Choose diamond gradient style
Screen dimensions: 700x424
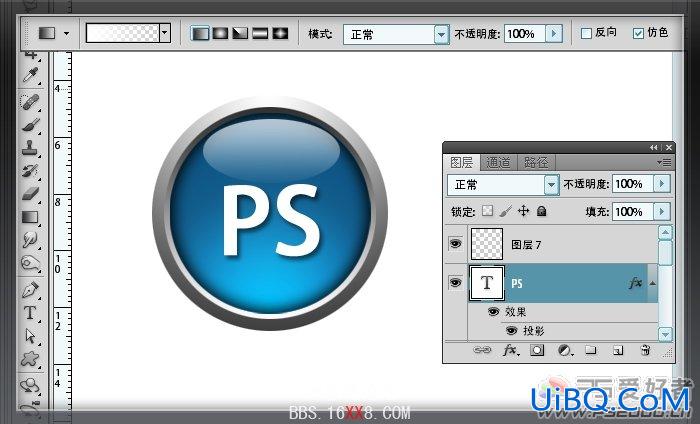point(280,33)
